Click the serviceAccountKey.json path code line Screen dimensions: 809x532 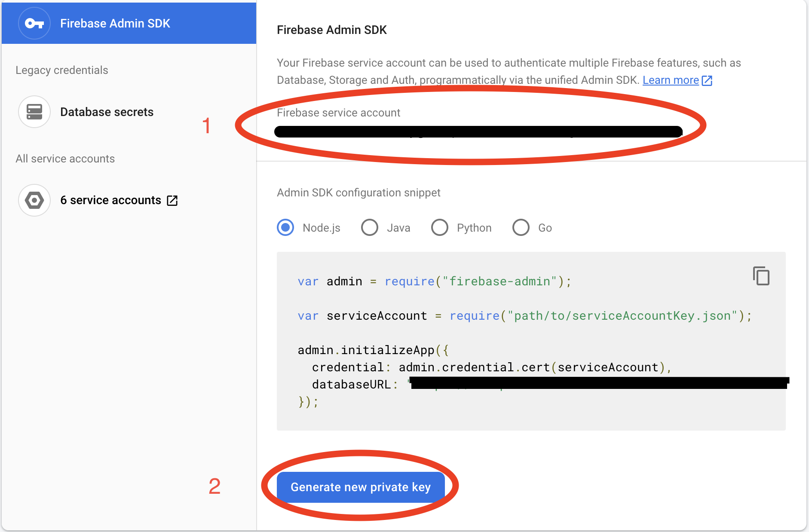tap(525, 316)
